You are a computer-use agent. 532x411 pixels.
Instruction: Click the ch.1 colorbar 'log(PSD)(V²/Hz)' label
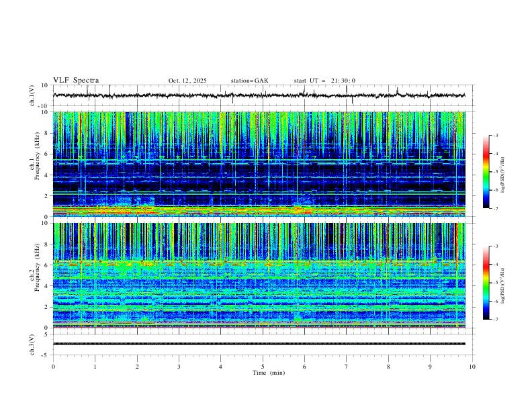tap(502, 175)
